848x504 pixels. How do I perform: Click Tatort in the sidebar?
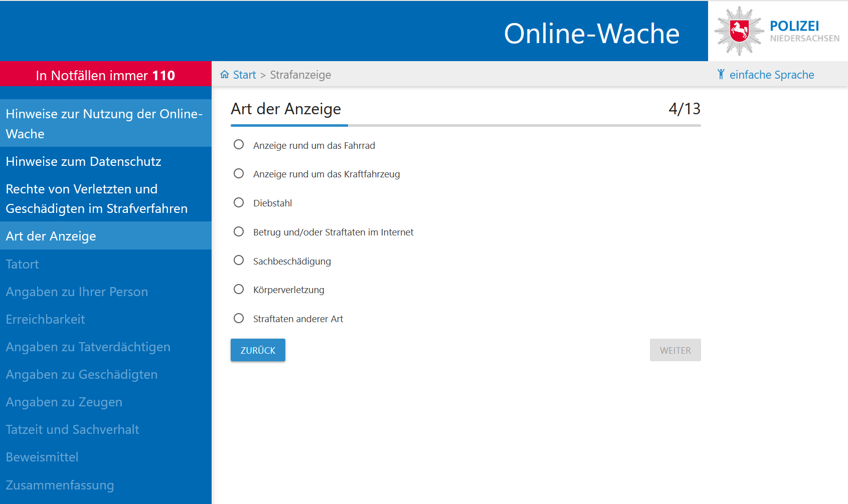[x=106, y=264]
